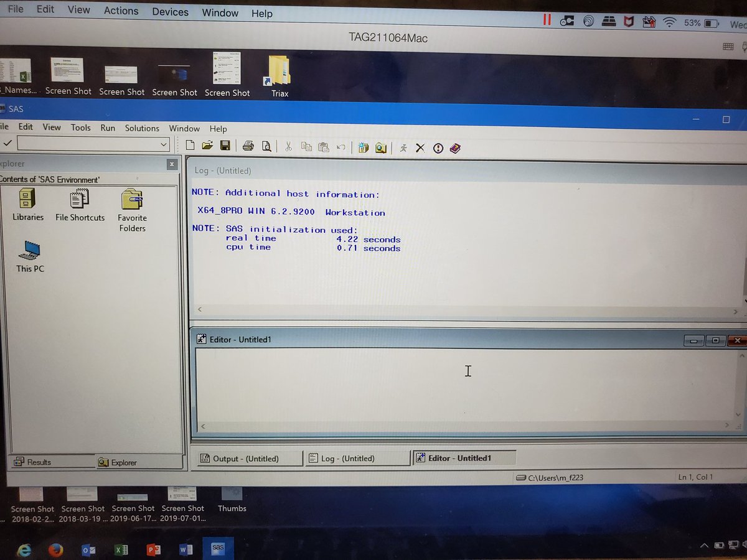This screenshot has width=747, height=560.
Task: Switch to Output - (Untitled) window tab
Action: tap(248, 459)
